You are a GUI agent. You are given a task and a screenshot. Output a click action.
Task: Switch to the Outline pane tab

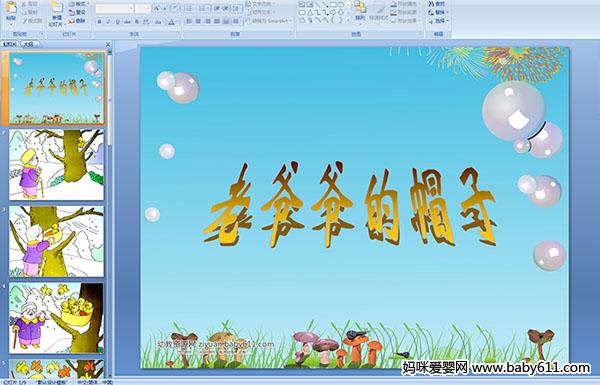[27, 44]
